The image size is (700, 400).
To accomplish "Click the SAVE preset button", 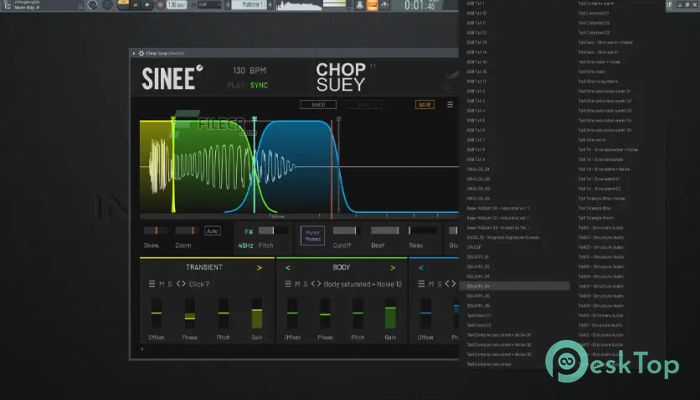I will [x=425, y=104].
